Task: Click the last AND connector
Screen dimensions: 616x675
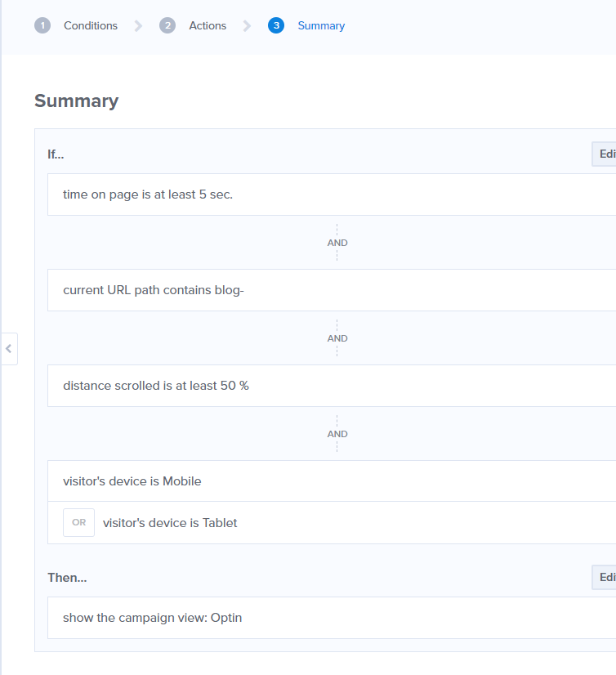Action: click(x=337, y=434)
